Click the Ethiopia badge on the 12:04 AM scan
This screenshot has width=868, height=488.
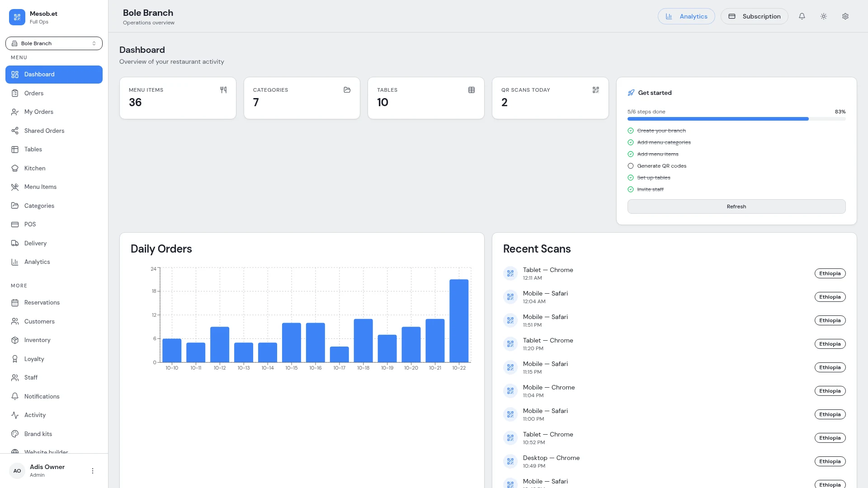click(x=830, y=297)
